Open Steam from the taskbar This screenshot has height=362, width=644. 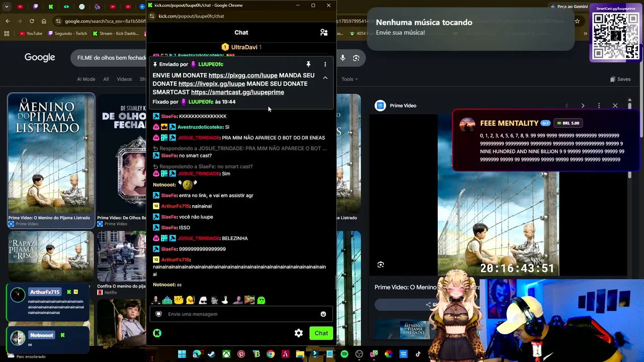(211, 354)
